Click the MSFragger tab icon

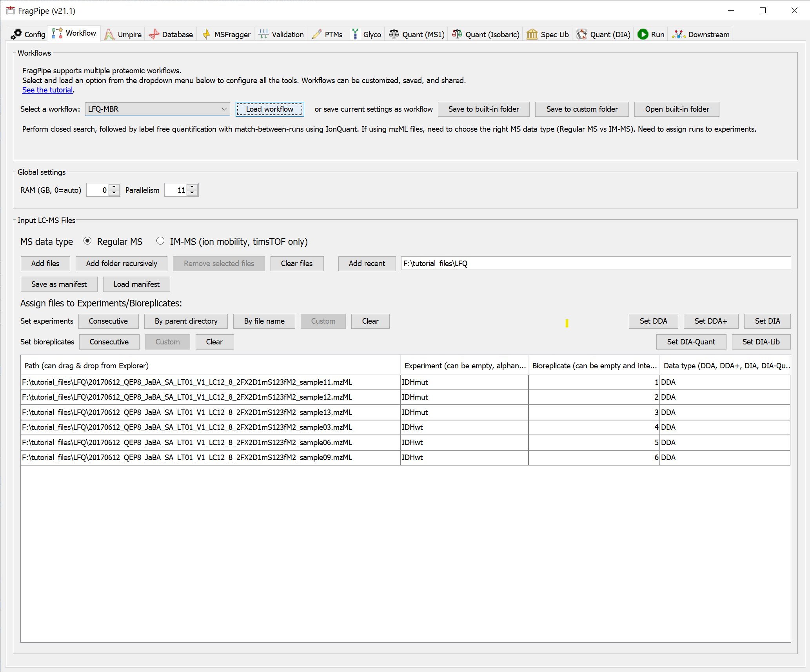tap(206, 34)
